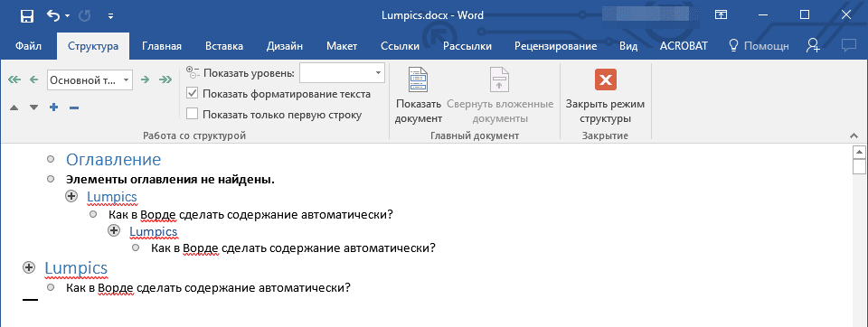The image size is (868, 327).
Task: Expand item with blue plus icon
Action: point(53,107)
